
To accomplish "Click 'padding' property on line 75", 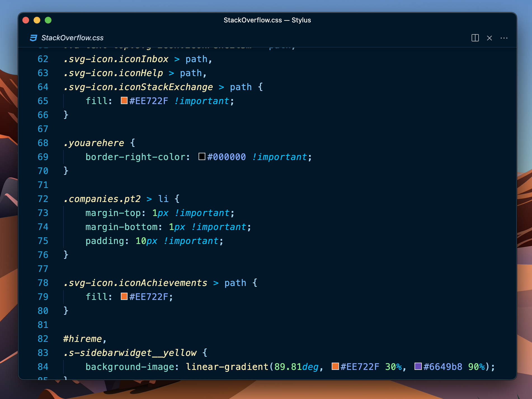I will 105,241.
